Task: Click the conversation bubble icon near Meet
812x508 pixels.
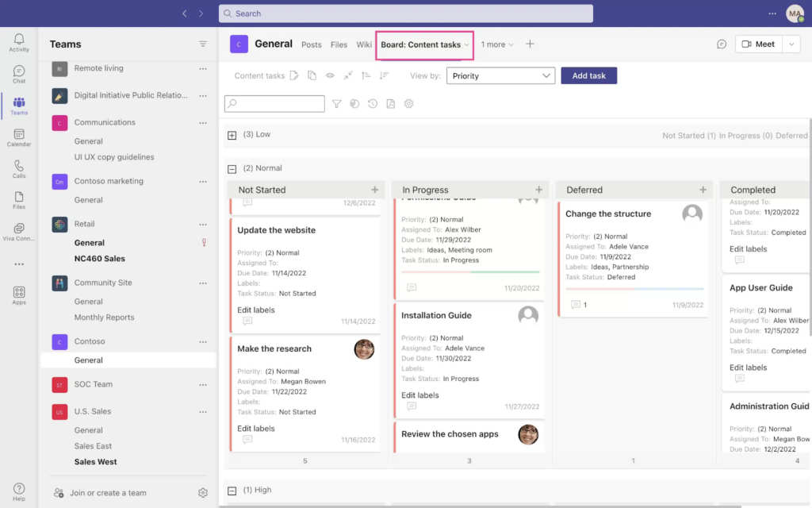Action: click(x=721, y=44)
